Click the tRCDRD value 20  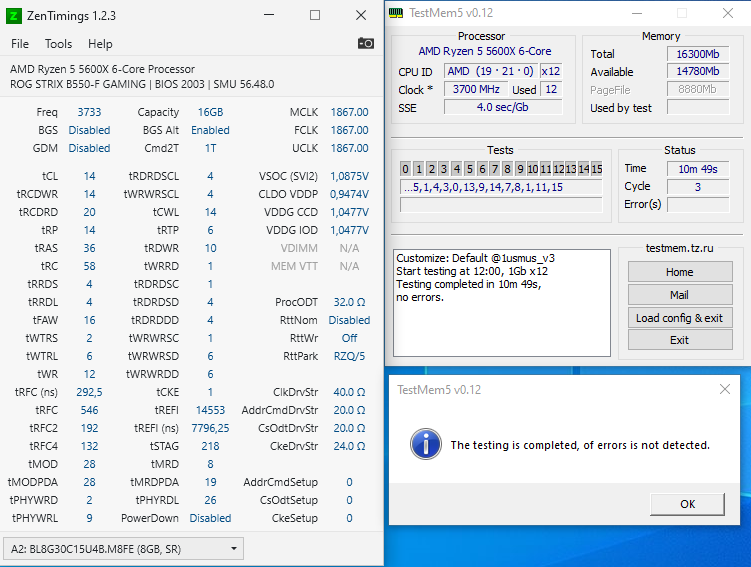pyautogui.click(x=90, y=212)
